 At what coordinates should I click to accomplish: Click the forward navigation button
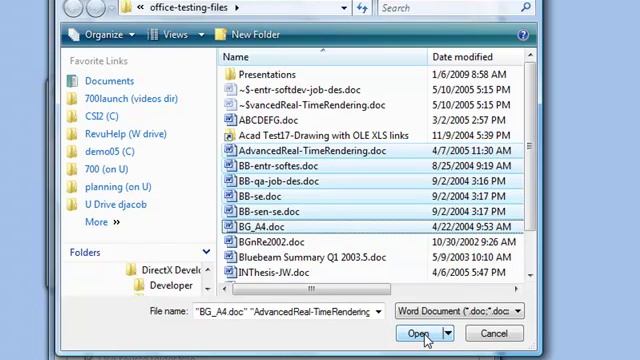[96, 8]
